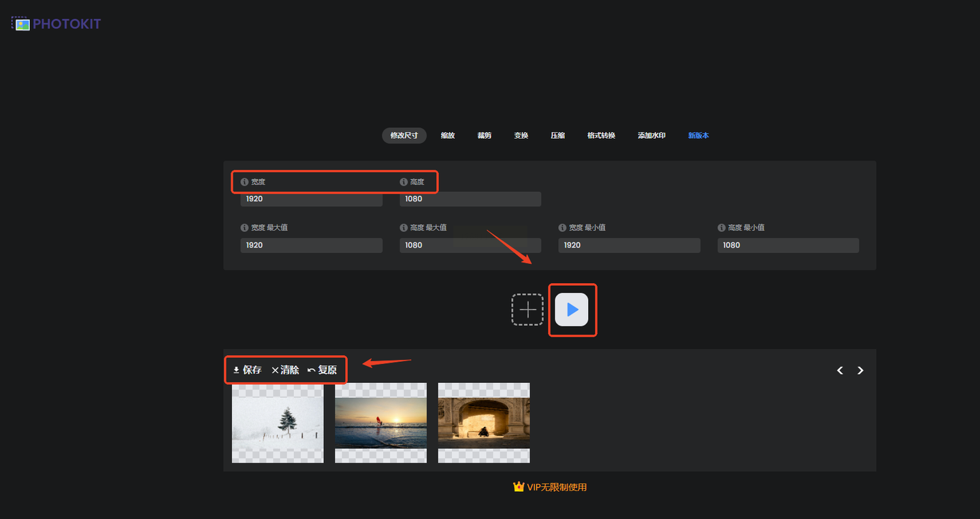Image resolution: width=980 pixels, height=519 pixels.
Task: Go to previous images with left chevron
Action: 840,371
